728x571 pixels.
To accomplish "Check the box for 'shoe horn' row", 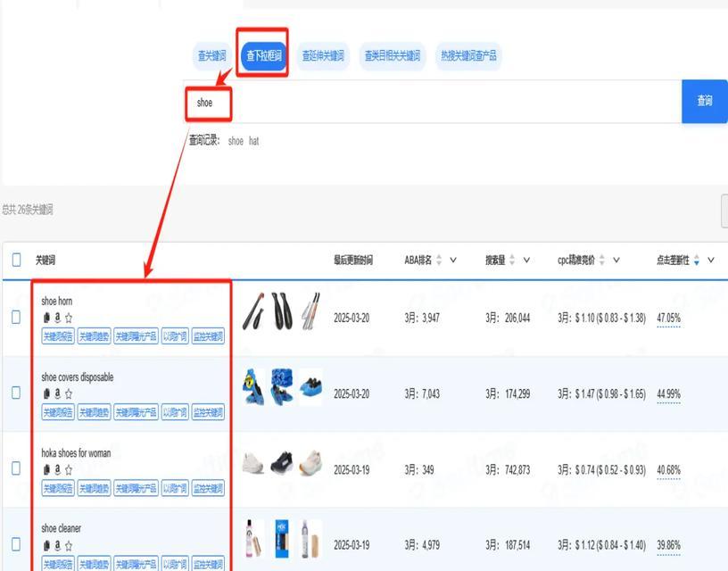I will click(16, 318).
